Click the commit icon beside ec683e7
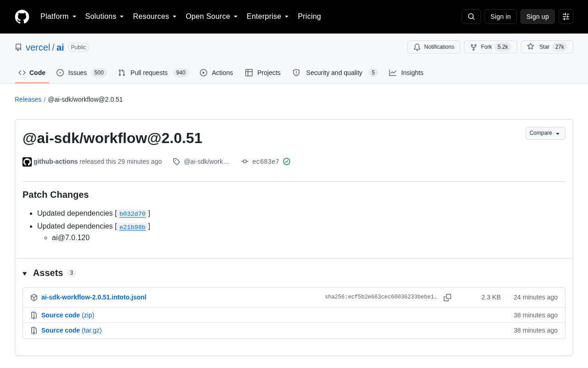 [245, 161]
